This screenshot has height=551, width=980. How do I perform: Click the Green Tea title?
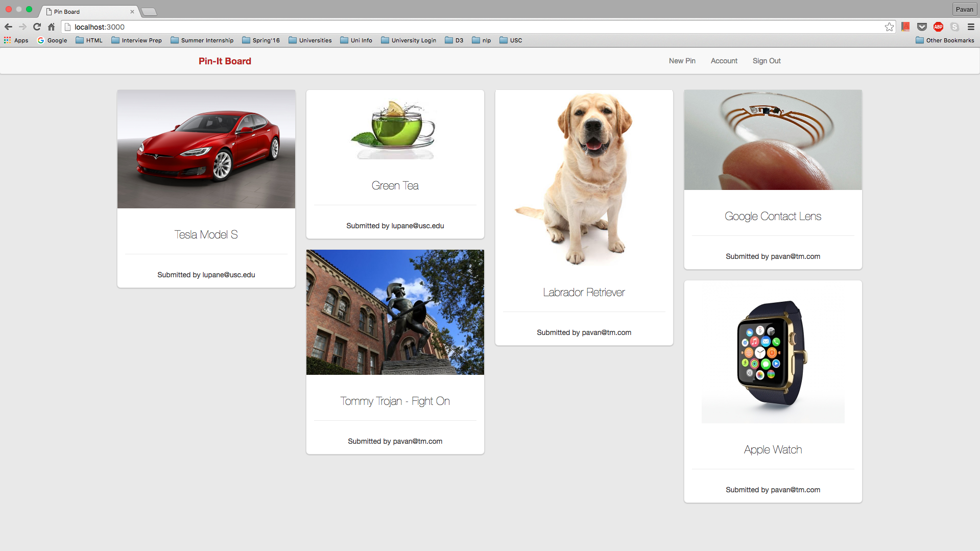click(x=395, y=185)
